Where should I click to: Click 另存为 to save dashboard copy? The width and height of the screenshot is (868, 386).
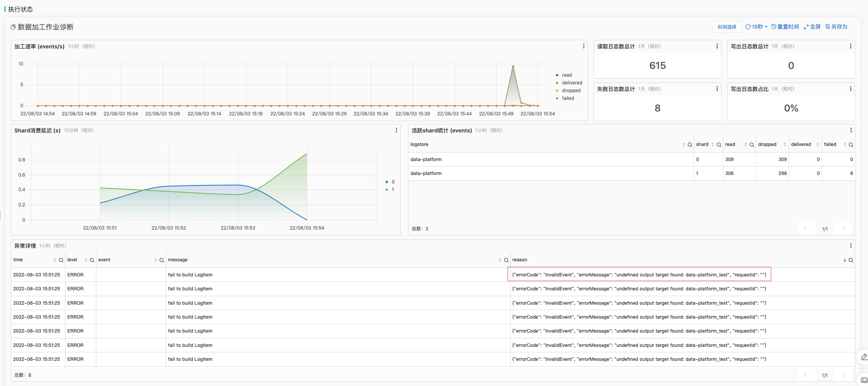pyautogui.click(x=836, y=27)
